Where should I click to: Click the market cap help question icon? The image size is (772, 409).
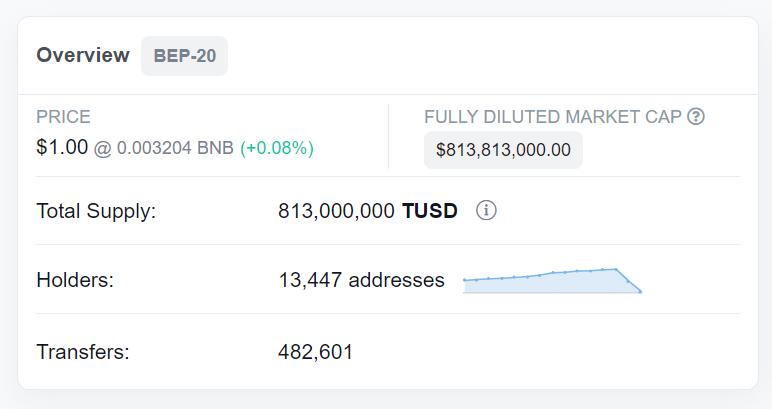(696, 116)
